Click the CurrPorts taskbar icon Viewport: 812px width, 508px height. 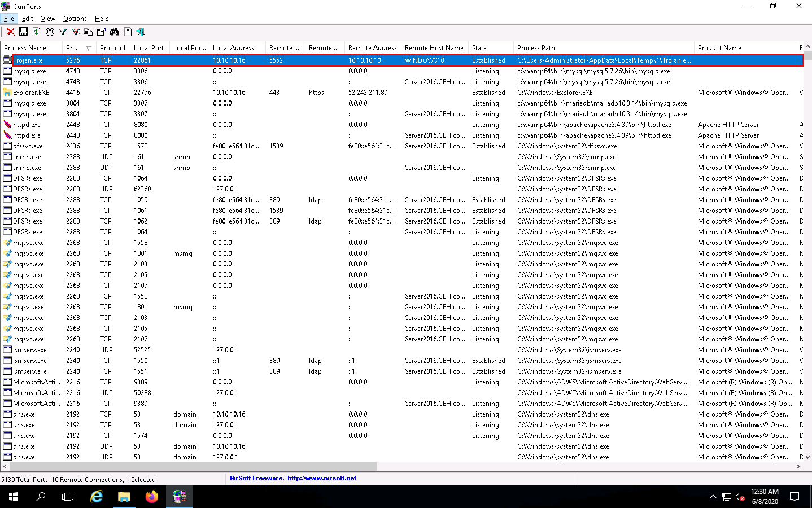(179, 497)
